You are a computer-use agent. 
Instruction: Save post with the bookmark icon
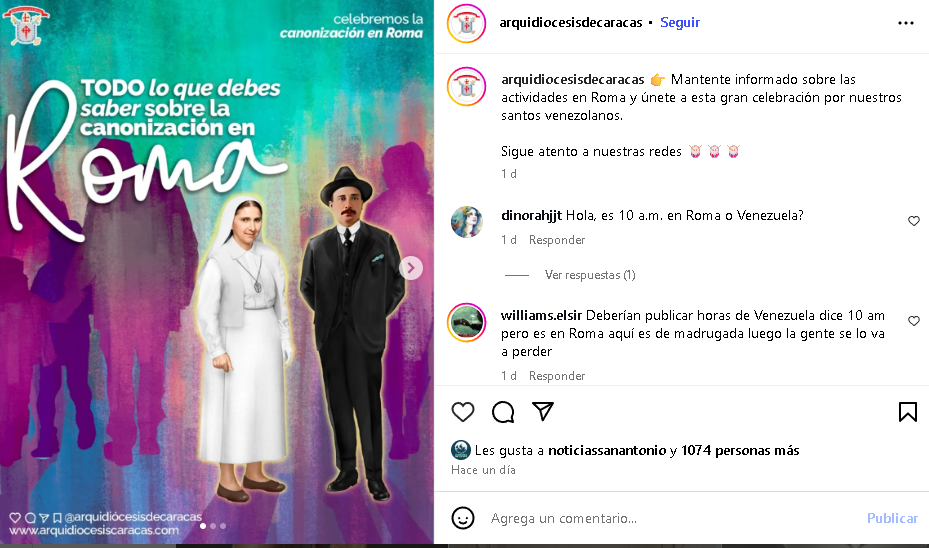pyautogui.click(x=908, y=412)
